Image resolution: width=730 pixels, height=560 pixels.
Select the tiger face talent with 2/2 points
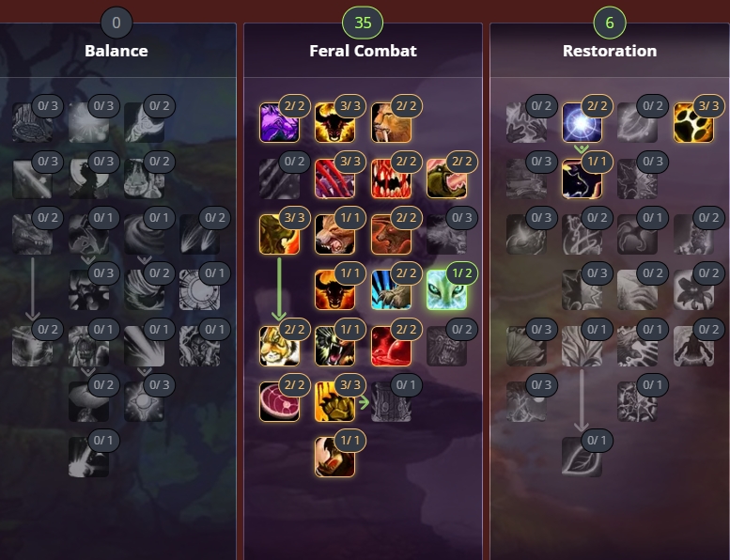coord(279,346)
